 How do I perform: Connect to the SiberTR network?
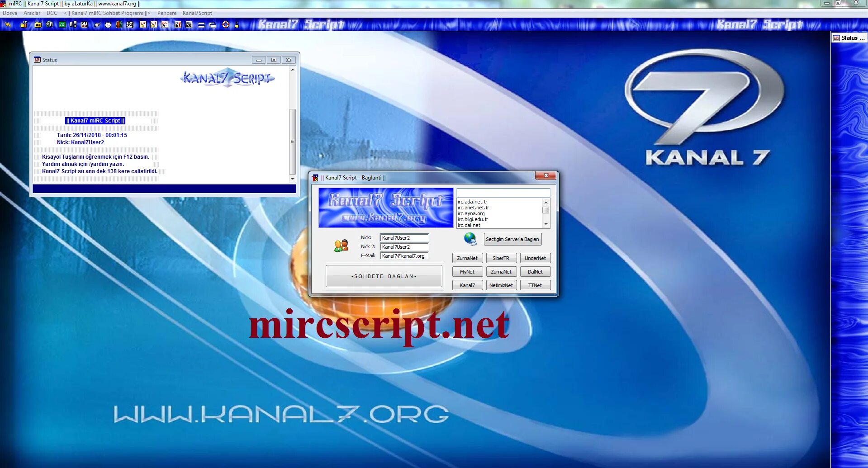pos(501,258)
